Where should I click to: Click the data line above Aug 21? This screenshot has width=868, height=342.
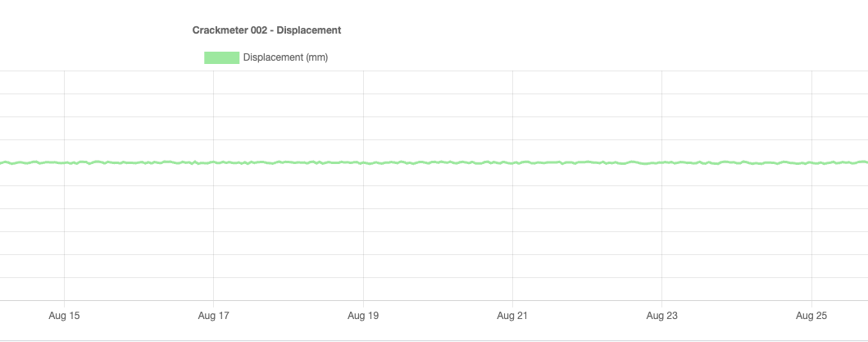[x=512, y=162]
